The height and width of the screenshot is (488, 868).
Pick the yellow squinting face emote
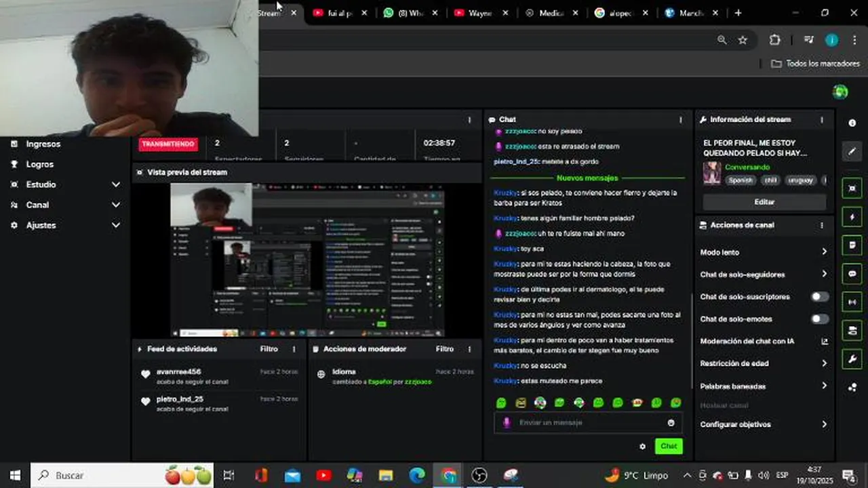pos(521,403)
